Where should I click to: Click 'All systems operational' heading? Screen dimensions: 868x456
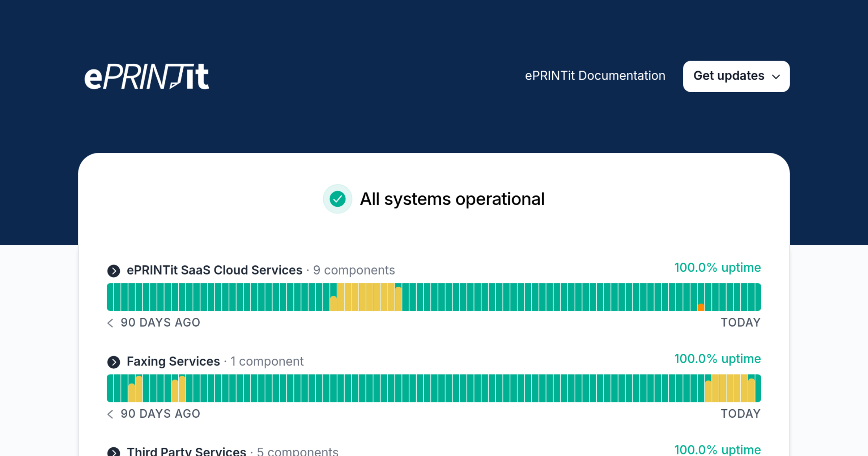click(452, 199)
